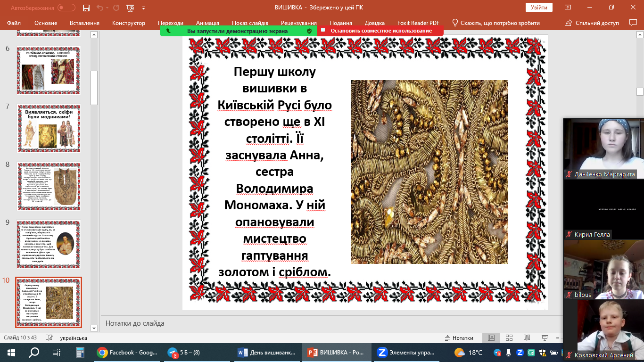Click the Zoom tray icon

point(520,352)
